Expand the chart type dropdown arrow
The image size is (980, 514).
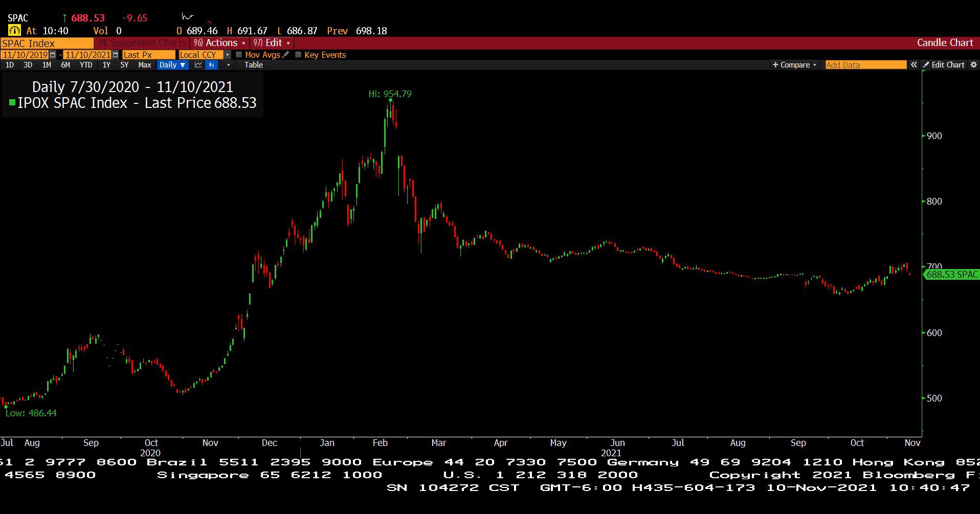228,65
